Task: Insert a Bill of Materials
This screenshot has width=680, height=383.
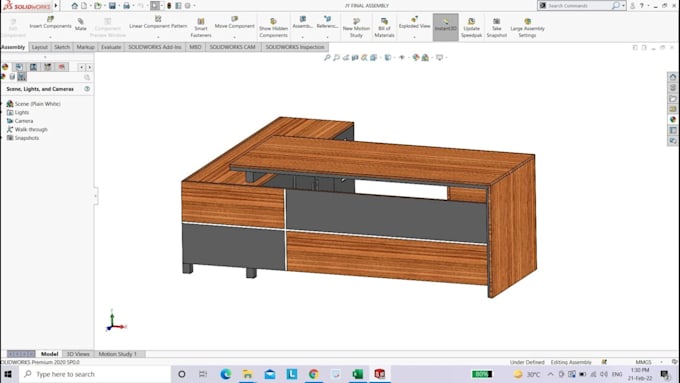Action: (x=384, y=28)
